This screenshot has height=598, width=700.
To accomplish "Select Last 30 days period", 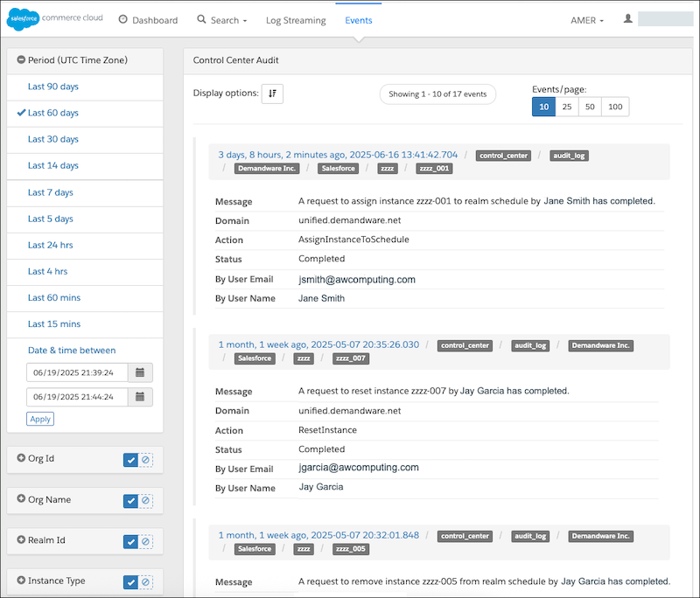I will click(x=53, y=139).
